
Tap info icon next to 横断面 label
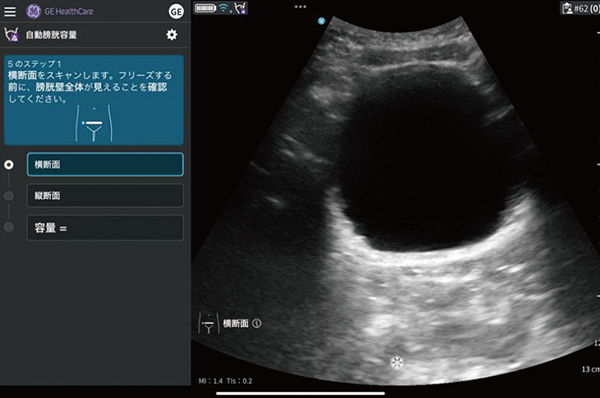(257, 323)
